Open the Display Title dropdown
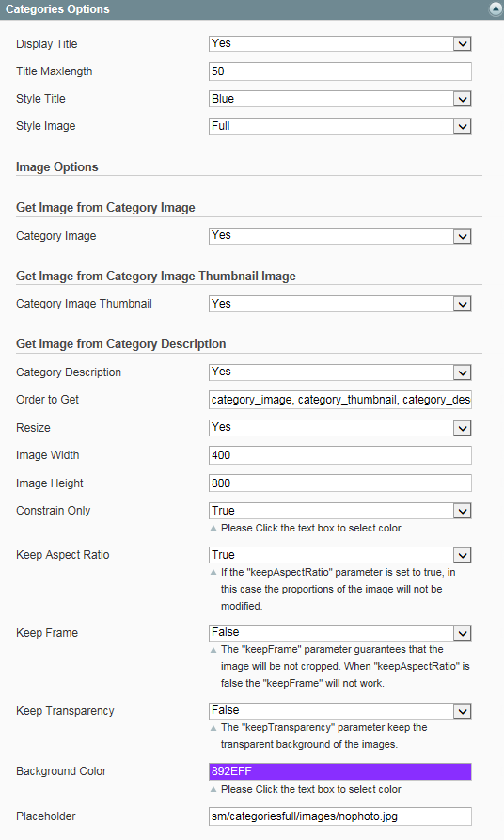This screenshot has height=840, width=504. coord(340,43)
